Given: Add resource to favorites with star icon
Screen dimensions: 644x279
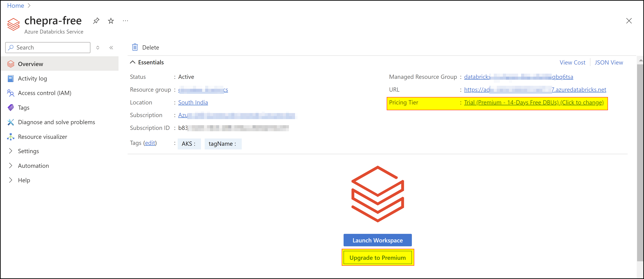Looking at the screenshot, I should (x=111, y=21).
